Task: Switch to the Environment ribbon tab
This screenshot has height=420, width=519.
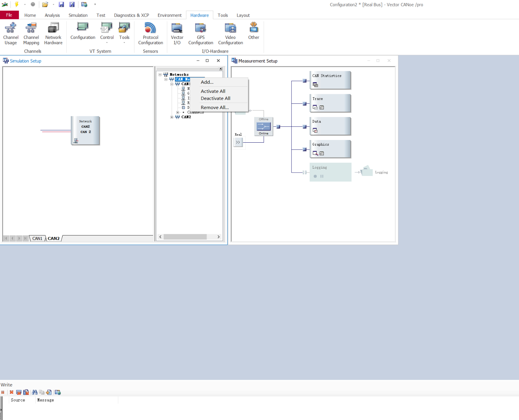Action: [x=170, y=15]
